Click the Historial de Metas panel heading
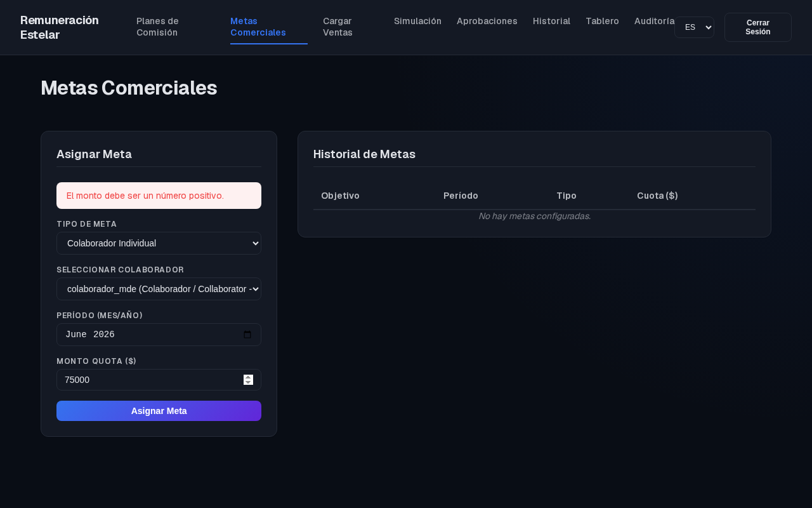The image size is (812, 508). (364, 154)
